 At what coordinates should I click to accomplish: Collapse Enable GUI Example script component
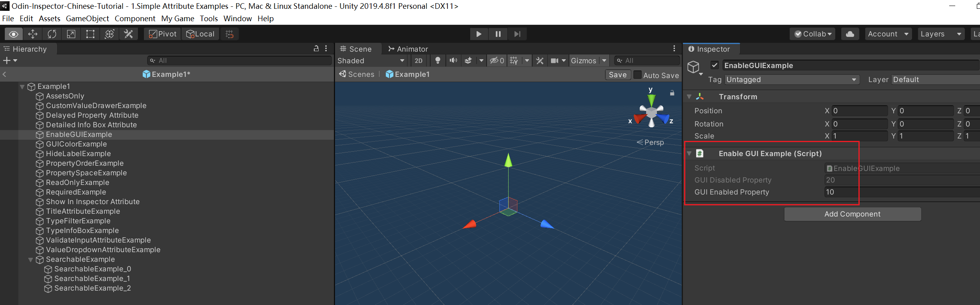689,154
